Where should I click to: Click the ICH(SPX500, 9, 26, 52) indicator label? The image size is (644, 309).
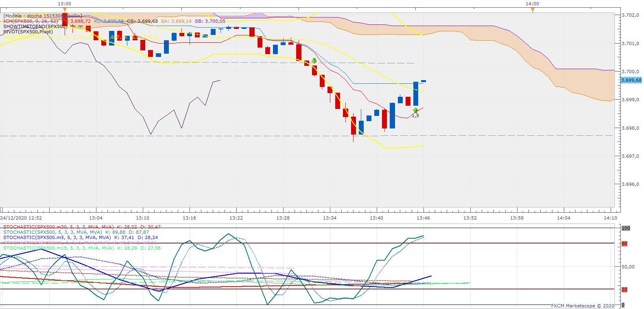pos(31,21)
